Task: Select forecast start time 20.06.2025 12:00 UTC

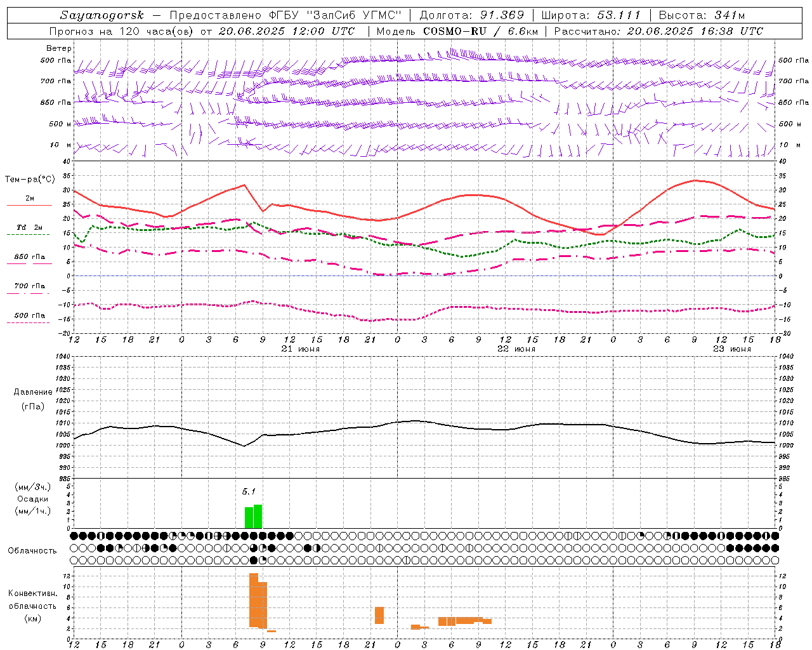Action: [x=287, y=31]
